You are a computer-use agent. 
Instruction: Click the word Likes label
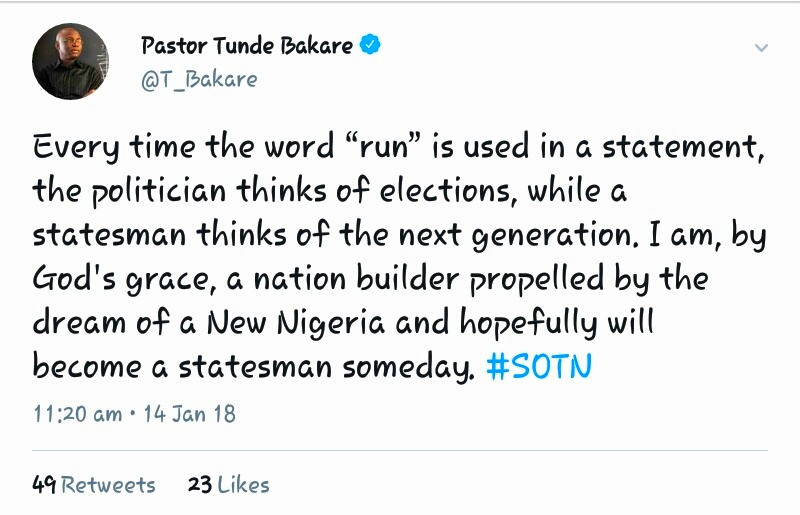click(243, 485)
